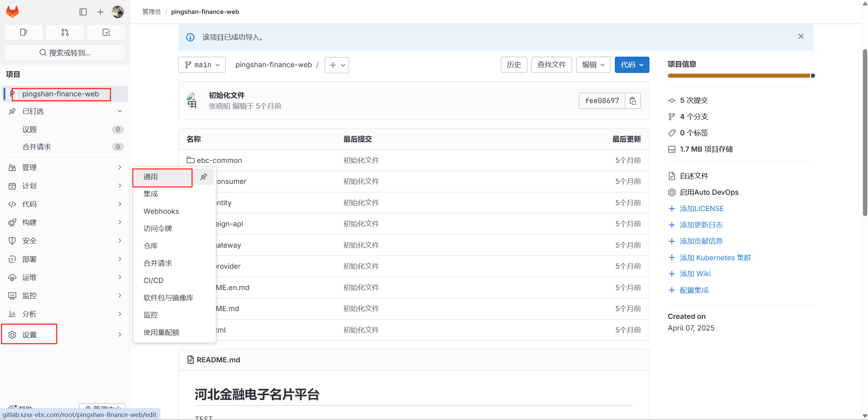This screenshot has height=420, width=868.
Task: Pin the 通用 settings menu item
Action: pyautogui.click(x=204, y=177)
